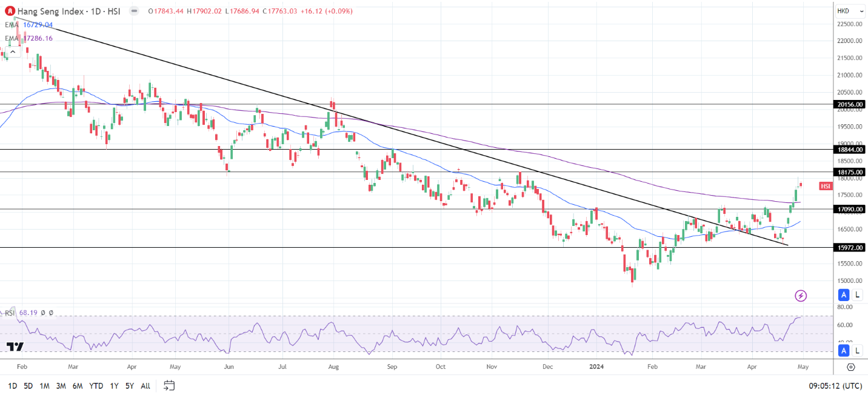Toggle auto scale A in RSI pane
Image resolution: width=868 pixels, height=395 pixels.
[843, 350]
